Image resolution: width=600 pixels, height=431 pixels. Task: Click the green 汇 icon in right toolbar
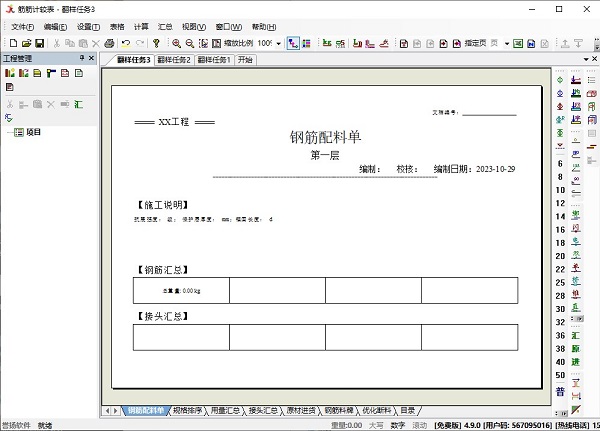pos(576,336)
